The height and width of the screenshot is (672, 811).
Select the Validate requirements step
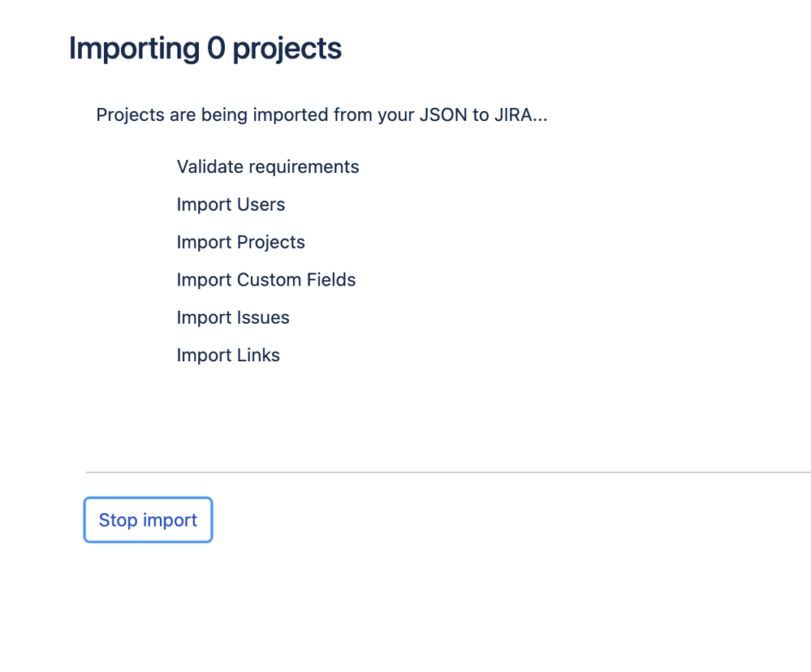click(x=268, y=167)
